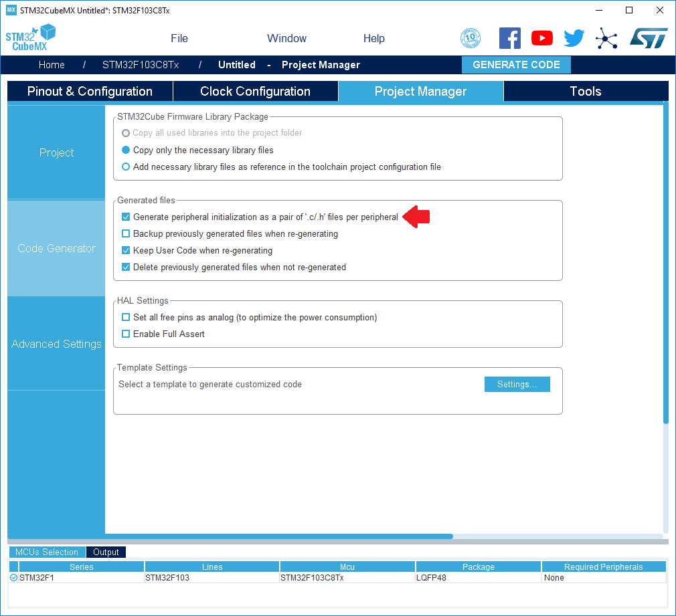
Task: Click the STM32CubeMX logo
Action: click(x=30, y=37)
